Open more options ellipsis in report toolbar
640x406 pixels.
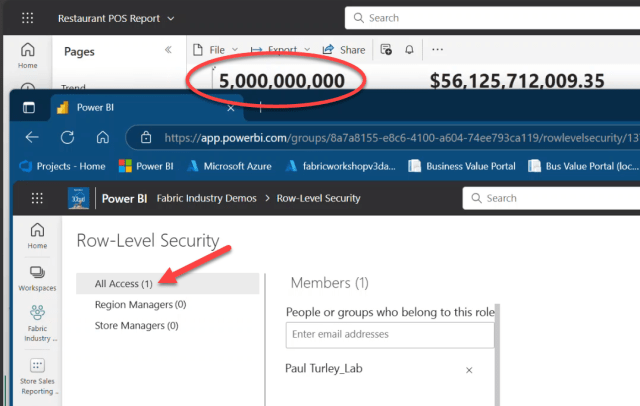pos(437,49)
